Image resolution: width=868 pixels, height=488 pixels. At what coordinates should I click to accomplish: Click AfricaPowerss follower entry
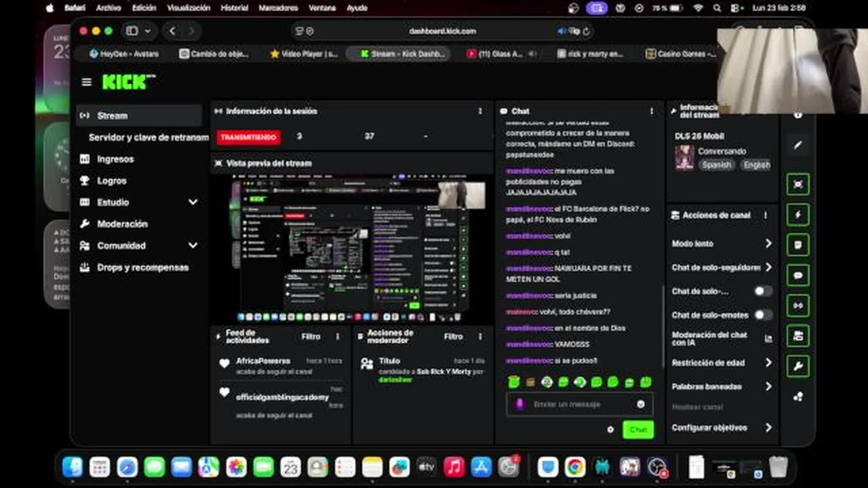[x=281, y=365]
